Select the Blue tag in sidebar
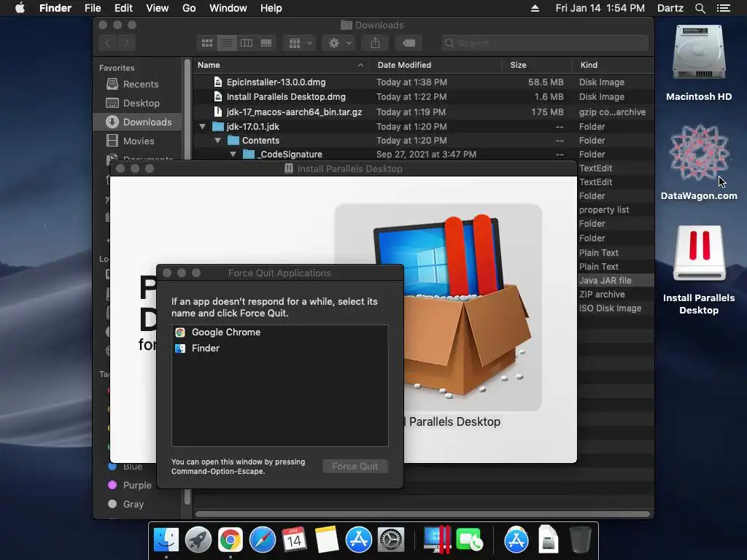This screenshot has width=747, height=560. tap(125, 467)
